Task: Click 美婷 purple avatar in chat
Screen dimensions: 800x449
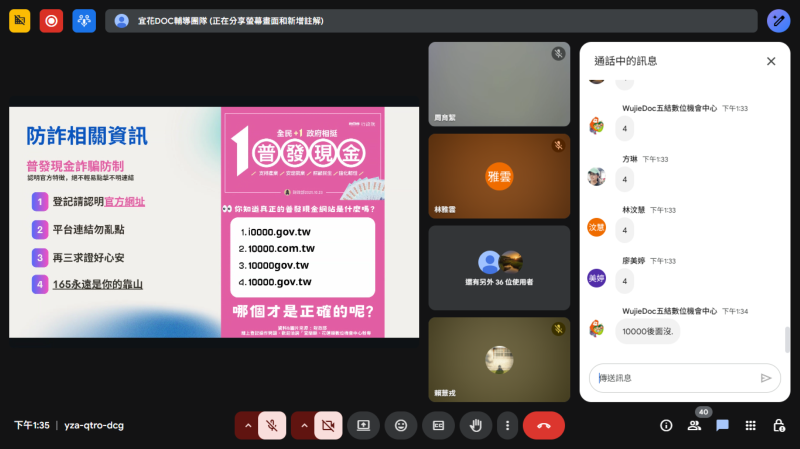Action: [596, 278]
